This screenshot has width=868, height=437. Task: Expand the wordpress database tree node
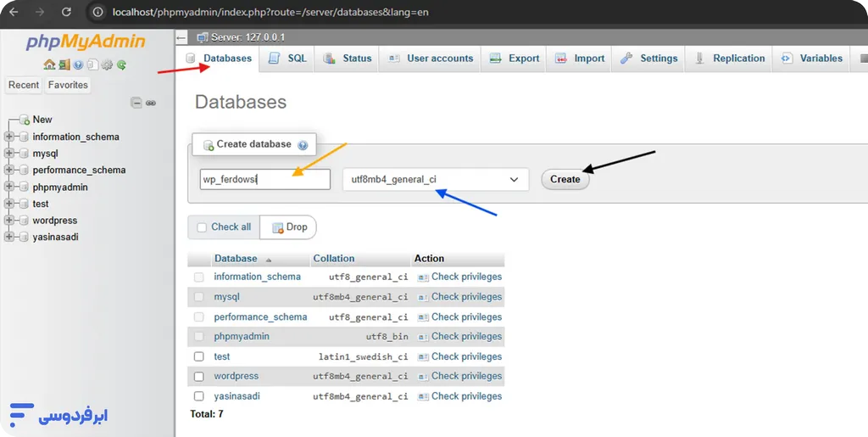click(9, 221)
